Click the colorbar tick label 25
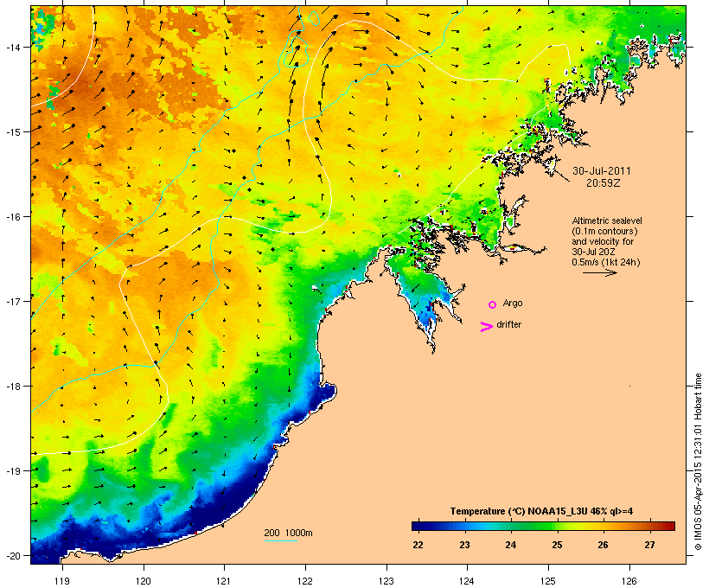 (x=557, y=545)
